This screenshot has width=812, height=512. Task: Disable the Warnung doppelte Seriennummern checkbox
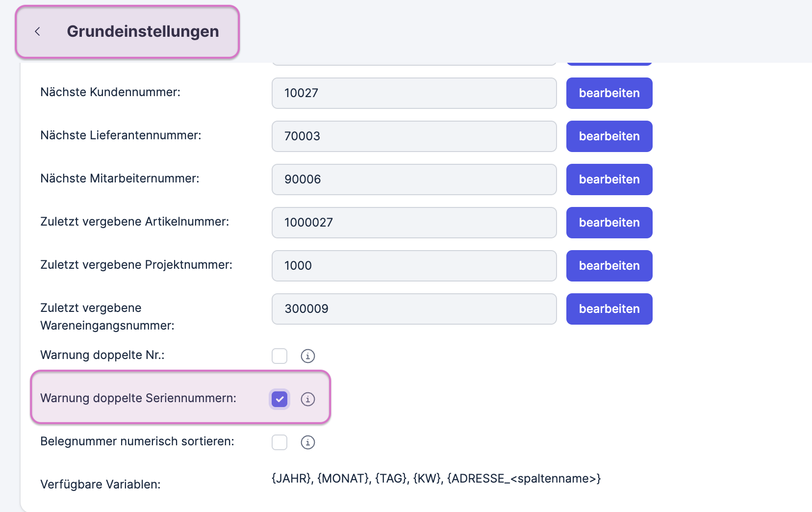click(x=279, y=399)
